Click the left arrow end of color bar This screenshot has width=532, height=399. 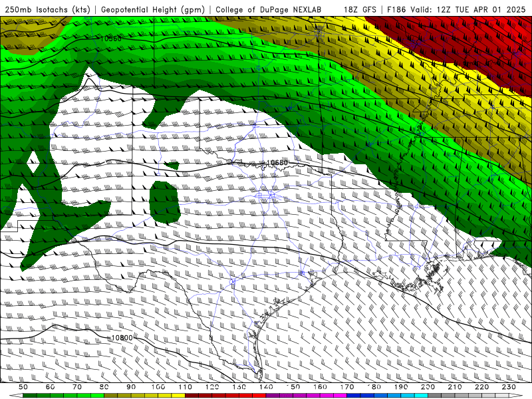(16, 396)
